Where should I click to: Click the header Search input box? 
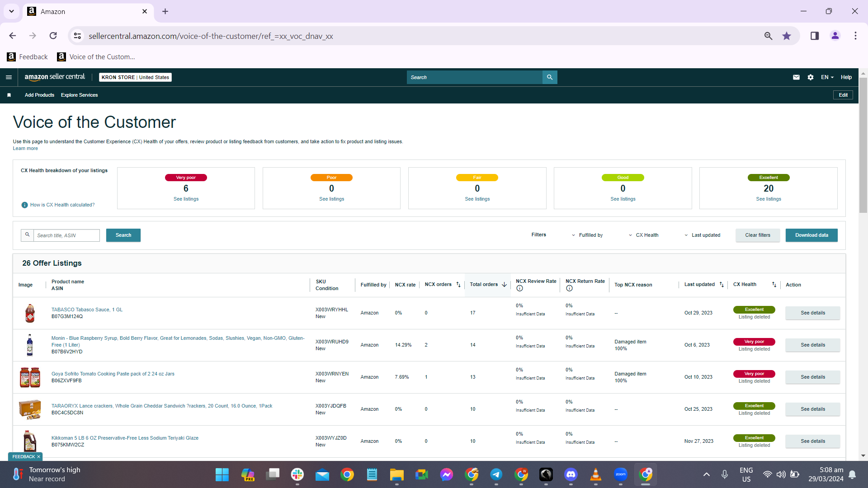(x=475, y=77)
